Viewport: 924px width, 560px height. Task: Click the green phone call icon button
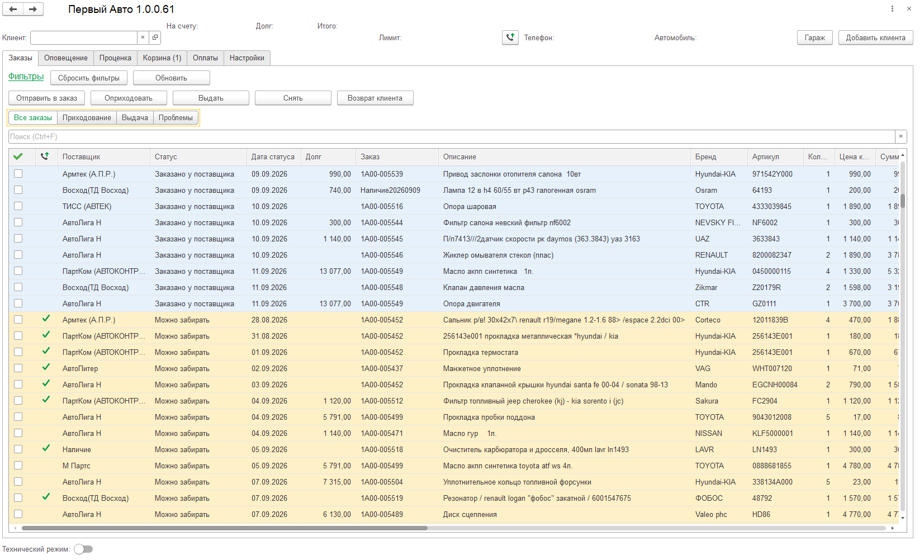510,37
